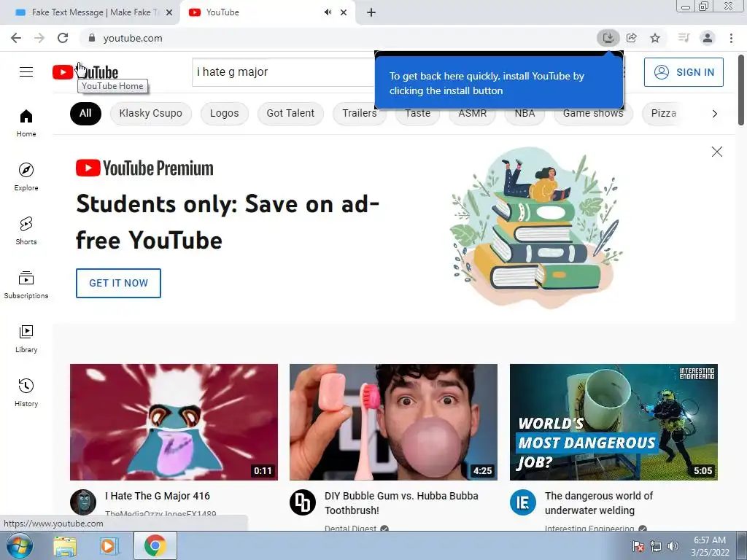Open Chrome's three-dot menu
The width and height of the screenshot is (747, 560).
click(731, 38)
